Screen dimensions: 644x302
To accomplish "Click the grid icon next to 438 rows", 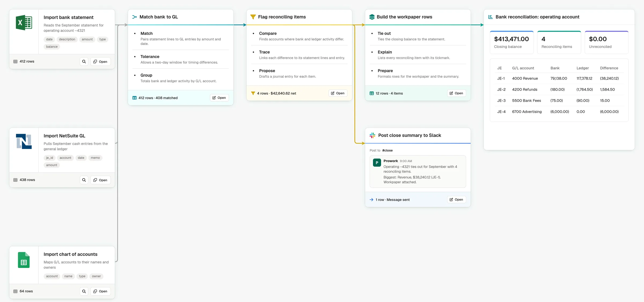I will [x=15, y=180].
